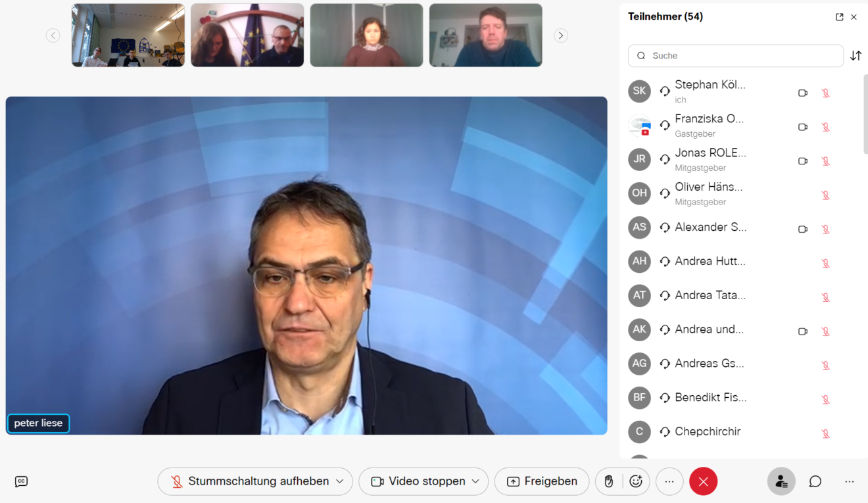Toggle muted mic for Andreas Gs...
Screen dimensions: 868x503
point(826,366)
